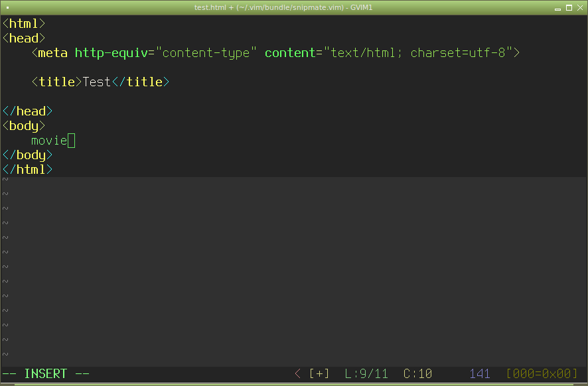
Task: Place cursor in the title text Test
Action: 96,82
